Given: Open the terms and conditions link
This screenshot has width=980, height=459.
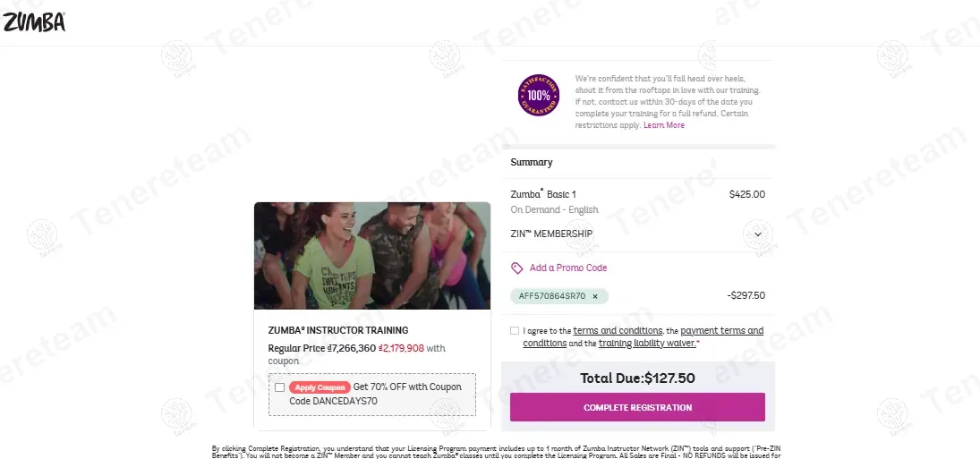Looking at the screenshot, I should [x=618, y=330].
